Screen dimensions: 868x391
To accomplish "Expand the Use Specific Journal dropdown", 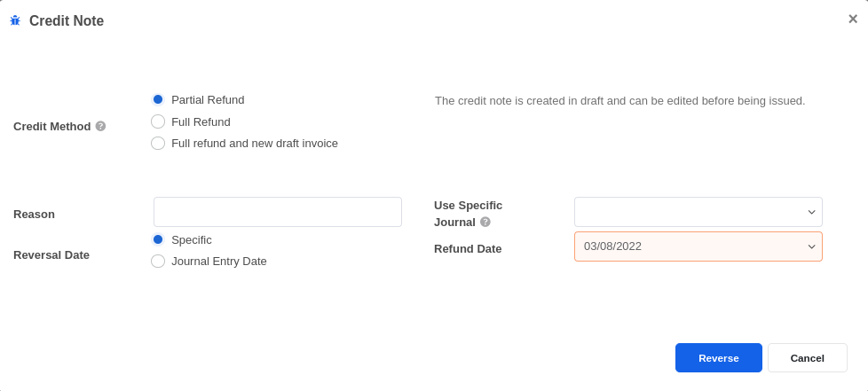I will (698, 212).
